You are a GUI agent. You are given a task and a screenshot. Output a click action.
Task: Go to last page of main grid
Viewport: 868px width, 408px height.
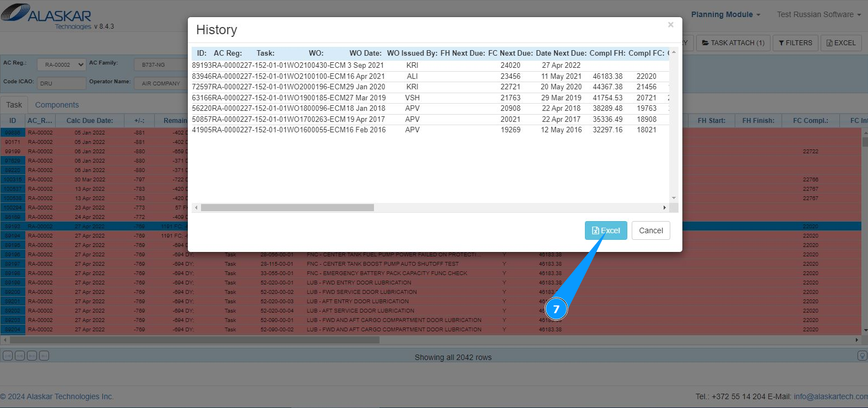tap(44, 356)
